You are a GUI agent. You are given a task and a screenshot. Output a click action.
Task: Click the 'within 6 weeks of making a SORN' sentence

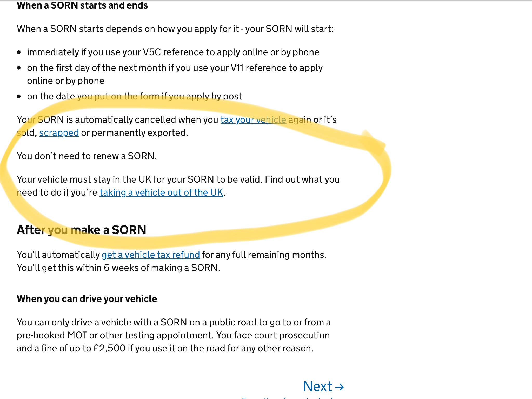(x=118, y=268)
